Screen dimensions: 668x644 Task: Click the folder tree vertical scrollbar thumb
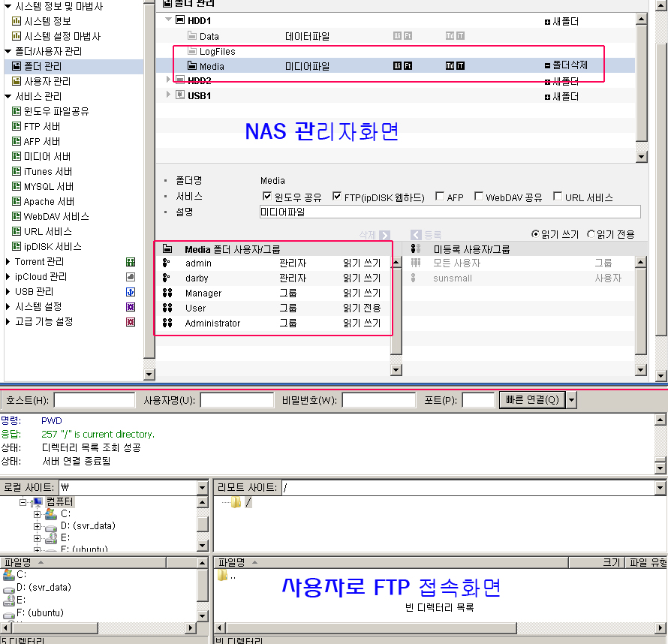641,83
